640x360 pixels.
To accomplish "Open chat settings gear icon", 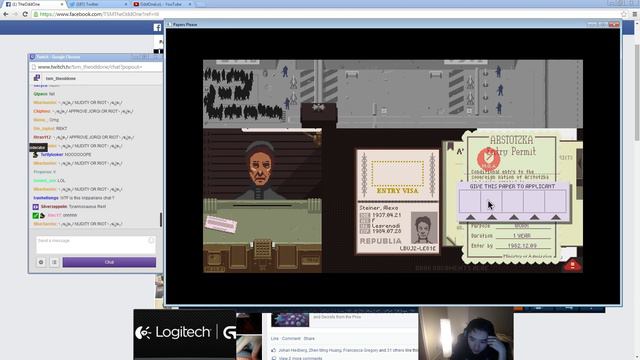I will pyautogui.click(x=41, y=262).
